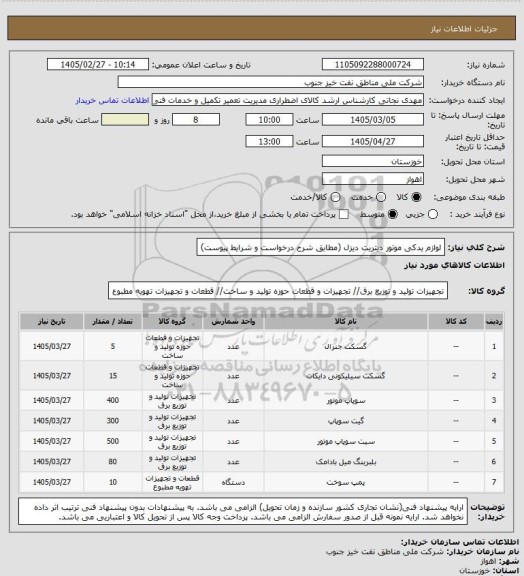Viewport: 524px width, 576px height.
Task: Click quantity 15 in گسکت سیلیکونی row
Action: (113, 376)
